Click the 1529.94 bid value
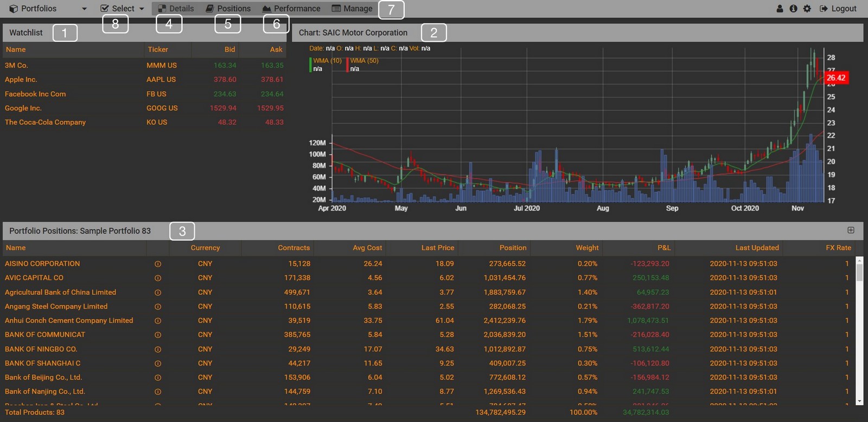 click(x=223, y=108)
